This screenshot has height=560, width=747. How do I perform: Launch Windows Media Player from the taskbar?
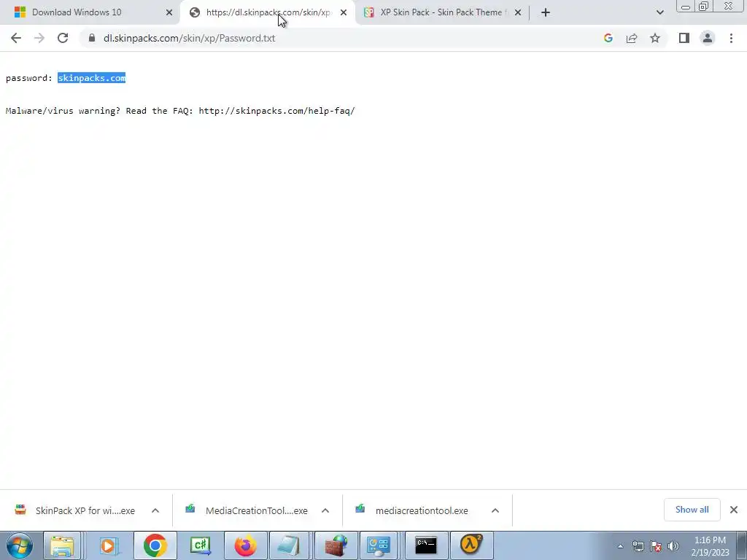click(x=109, y=545)
